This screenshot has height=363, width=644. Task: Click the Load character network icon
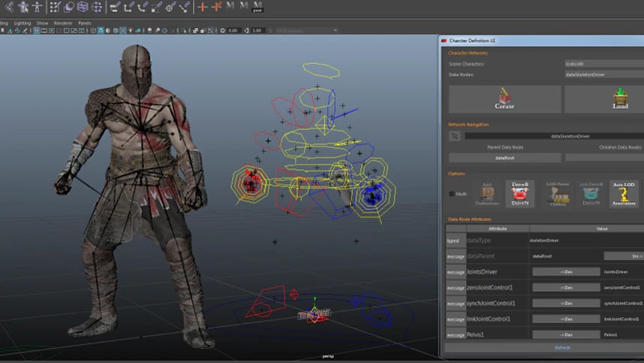[619, 98]
